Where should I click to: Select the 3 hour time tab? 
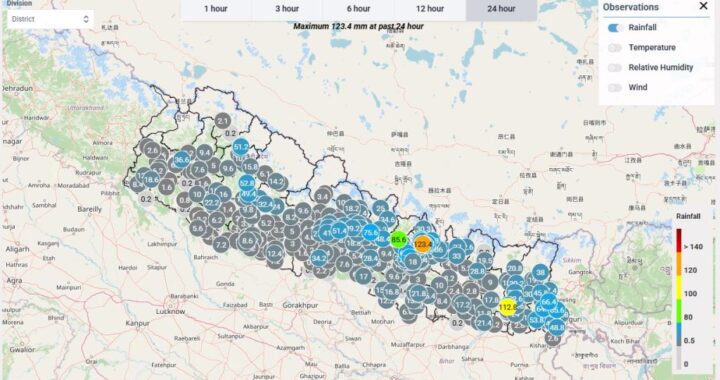287,9
